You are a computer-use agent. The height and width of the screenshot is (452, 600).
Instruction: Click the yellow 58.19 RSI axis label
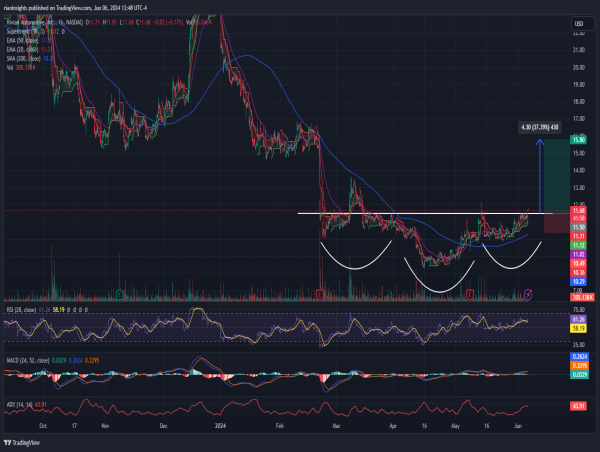[x=578, y=328]
